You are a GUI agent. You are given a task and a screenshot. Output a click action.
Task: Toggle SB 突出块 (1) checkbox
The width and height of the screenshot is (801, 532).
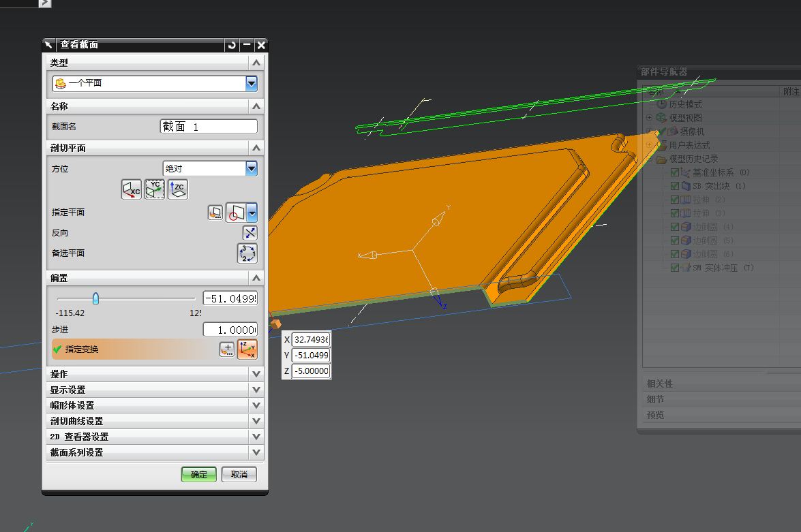[675, 186]
